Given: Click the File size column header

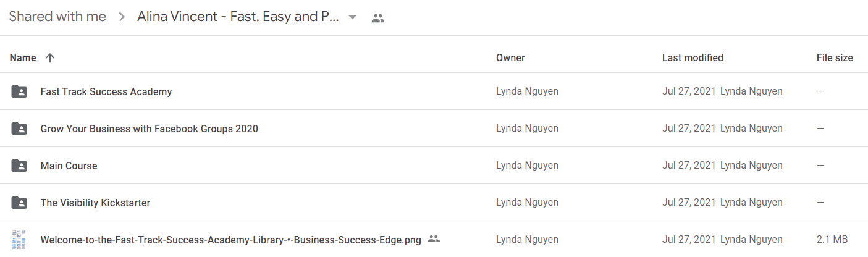Looking at the screenshot, I should coord(835,57).
